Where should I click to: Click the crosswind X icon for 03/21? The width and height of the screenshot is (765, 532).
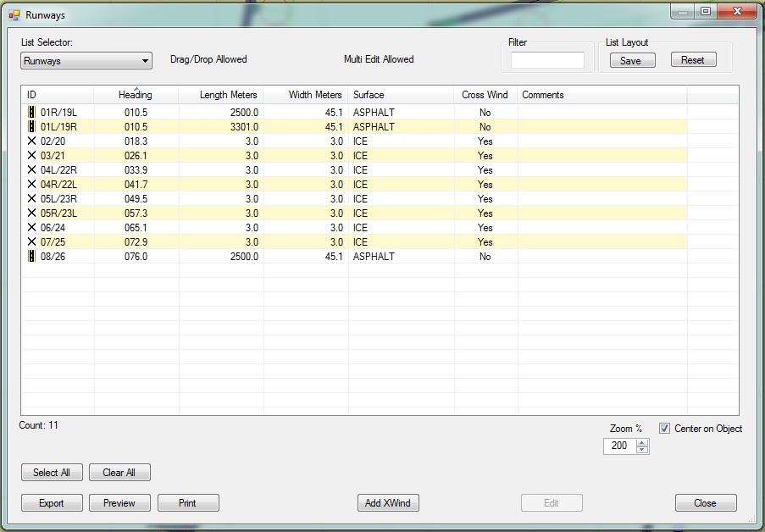pos(31,156)
